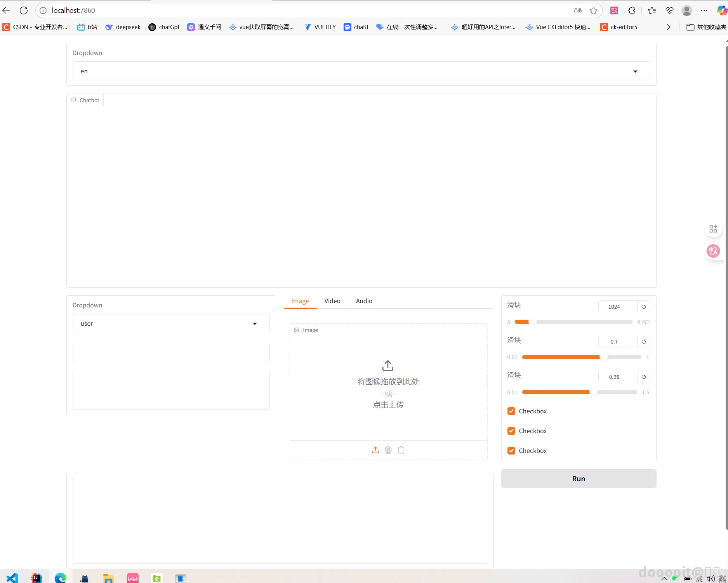Open the 其他收藏夹 bookmarks folder
This screenshot has width=728, height=583.
pos(706,27)
